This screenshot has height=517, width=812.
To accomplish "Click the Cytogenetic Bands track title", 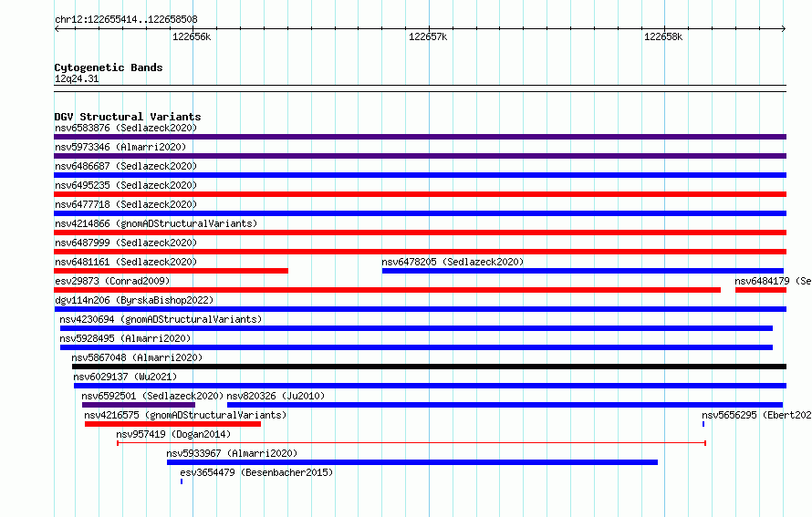I will (x=109, y=67).
